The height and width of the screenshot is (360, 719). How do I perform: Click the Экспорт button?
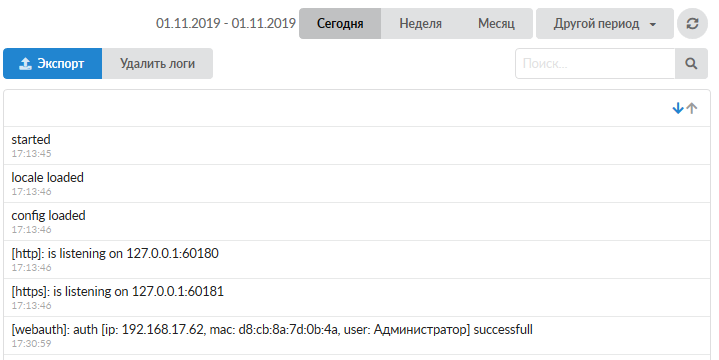coord(52,63)
